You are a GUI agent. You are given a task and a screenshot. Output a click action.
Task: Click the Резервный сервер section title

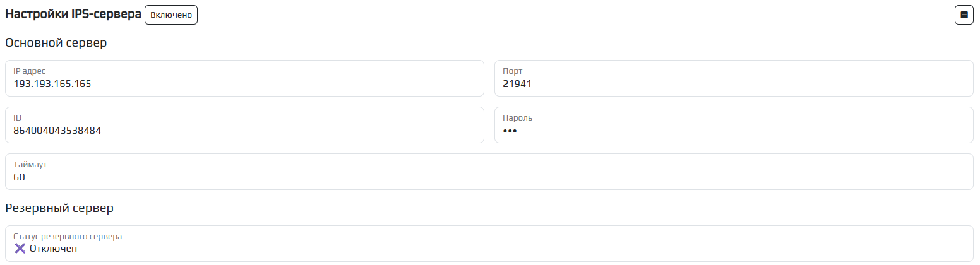[59, 208]
